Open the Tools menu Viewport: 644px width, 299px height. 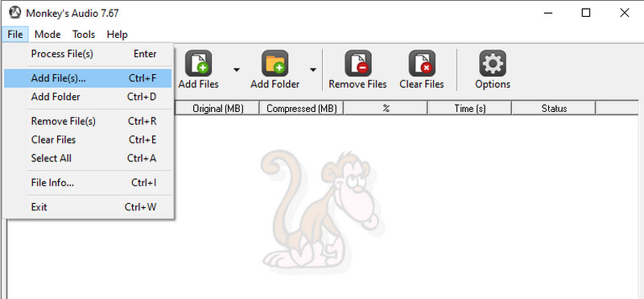(x=84, y=35)
